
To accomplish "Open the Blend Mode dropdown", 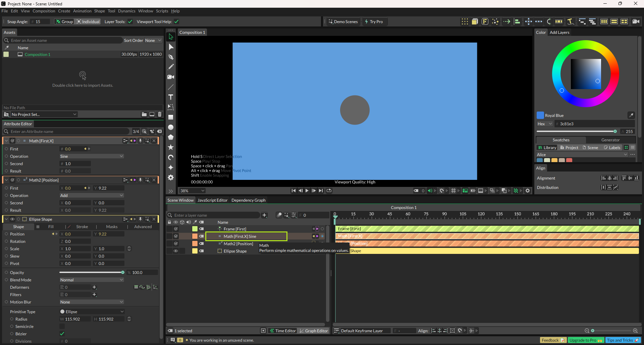I will pos(92,280).
